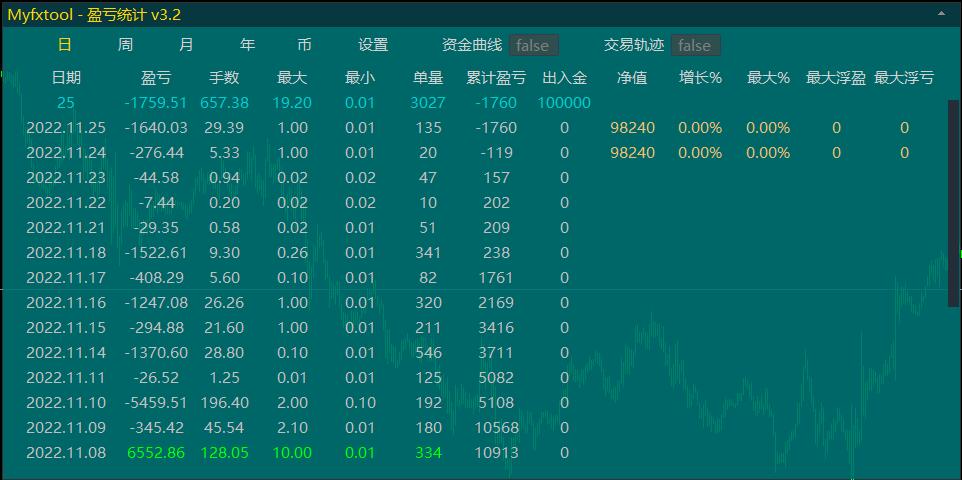Toggle the 交易轨迹 false switch
The height and width of the screenshot is (480, 962).
pos(696,45)
